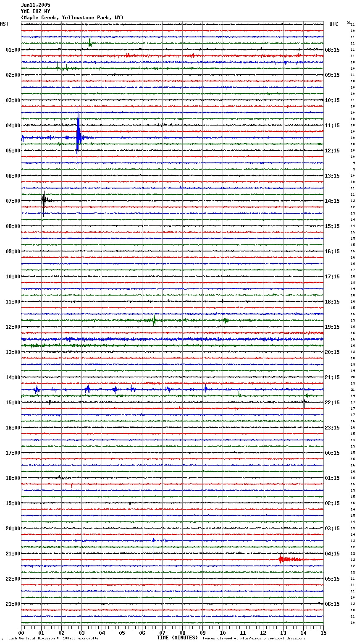Select the Maple Creek, Yellowstone Park location text
The image size is (357, 644).
72,18
